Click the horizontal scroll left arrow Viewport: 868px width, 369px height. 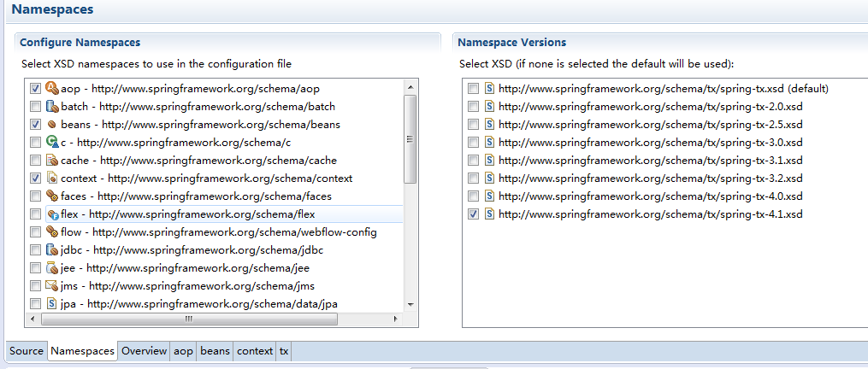[32, 319]
